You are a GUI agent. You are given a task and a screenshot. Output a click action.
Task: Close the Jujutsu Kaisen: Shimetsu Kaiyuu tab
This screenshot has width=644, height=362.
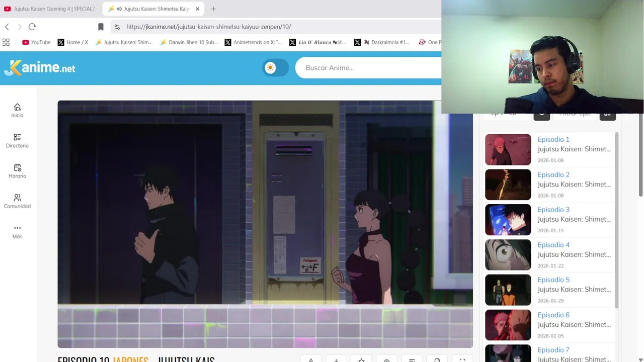coord(197,9)
